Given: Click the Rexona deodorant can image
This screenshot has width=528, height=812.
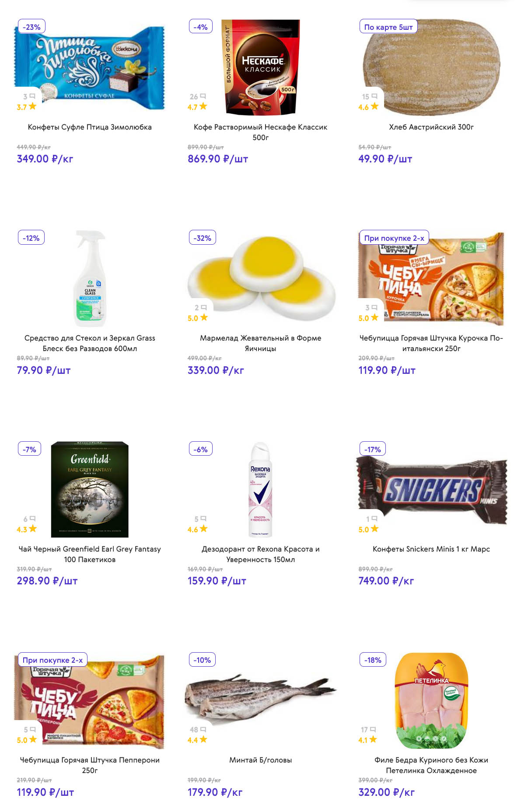Looking at the screenshot, I should coord(260,489).
